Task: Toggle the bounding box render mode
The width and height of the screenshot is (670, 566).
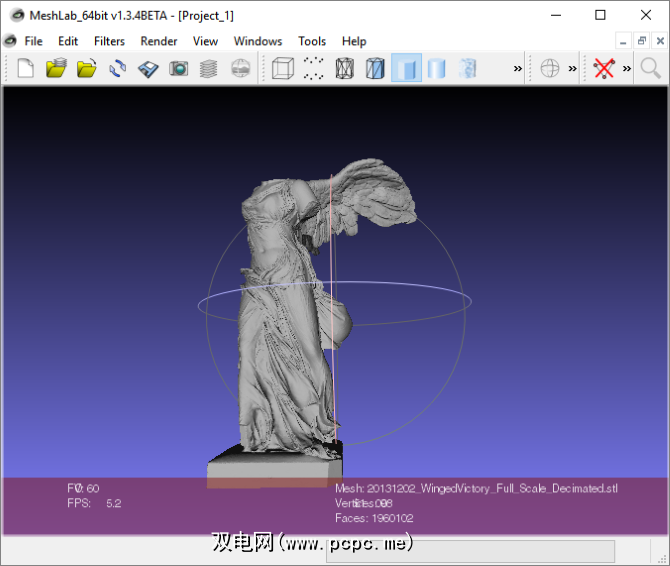Action: [283, 69]
